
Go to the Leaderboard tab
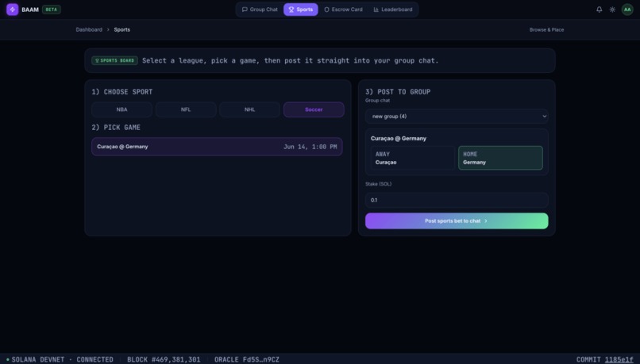(x=392, y=10)
